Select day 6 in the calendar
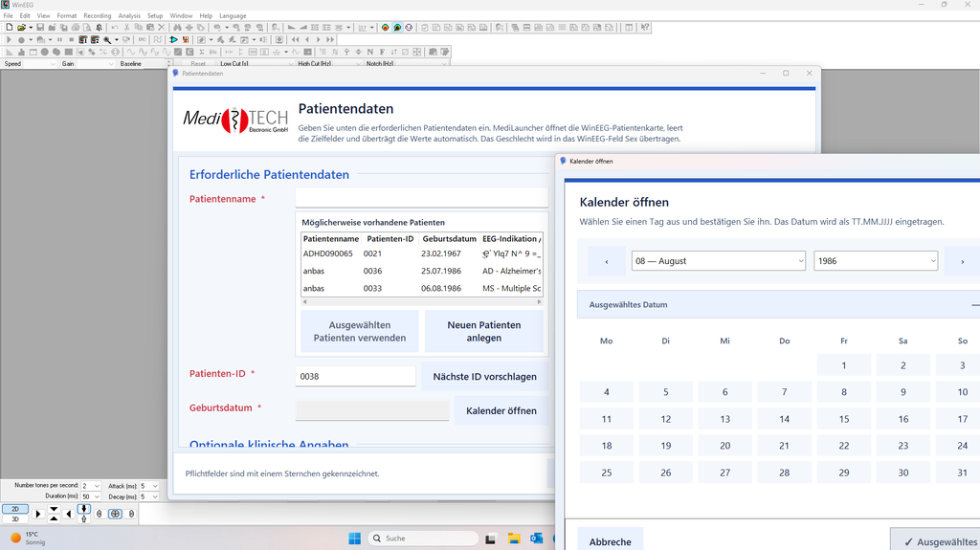 [x=725, y=392]
